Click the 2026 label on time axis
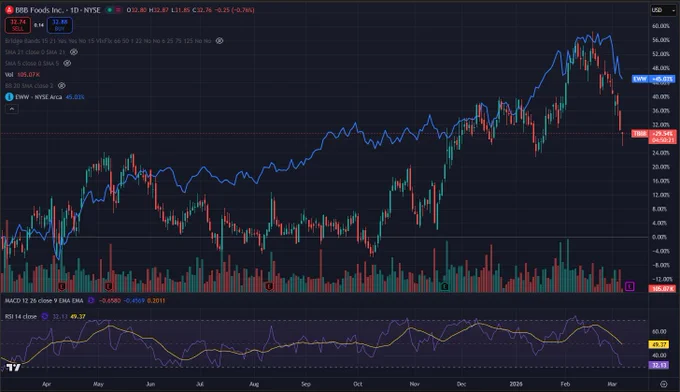The width and height of the screenshot is (680, 392). point(516,384)
